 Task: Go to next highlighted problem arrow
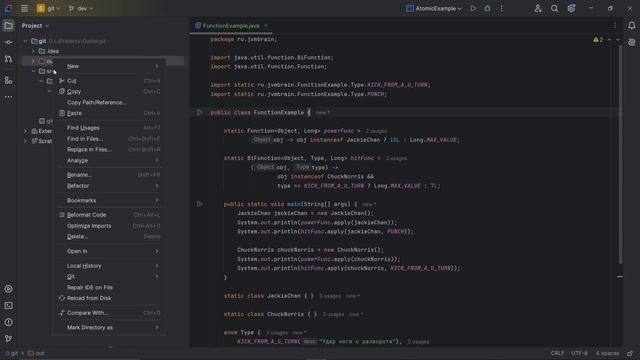618,40
